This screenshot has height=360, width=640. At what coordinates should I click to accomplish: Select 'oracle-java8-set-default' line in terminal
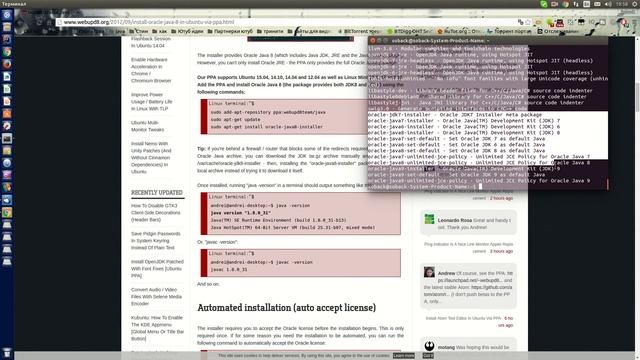pos(456,151)
